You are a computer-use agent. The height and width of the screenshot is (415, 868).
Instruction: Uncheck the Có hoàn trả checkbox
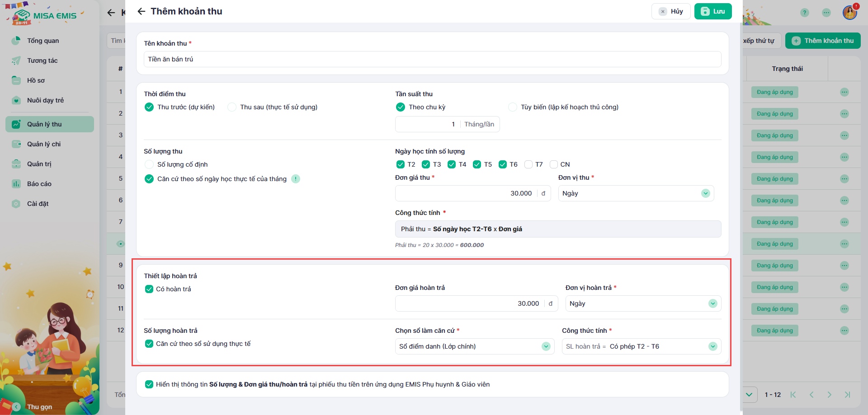tap(149, 289)
